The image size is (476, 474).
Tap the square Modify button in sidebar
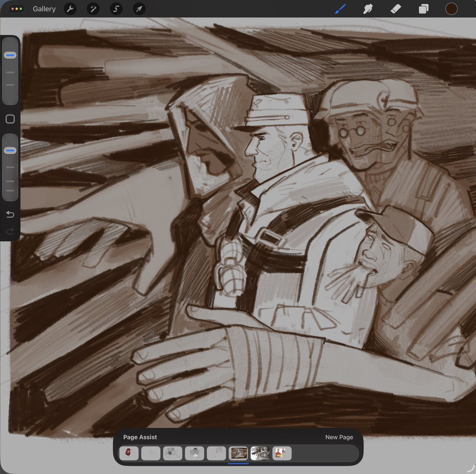[10, 119]
